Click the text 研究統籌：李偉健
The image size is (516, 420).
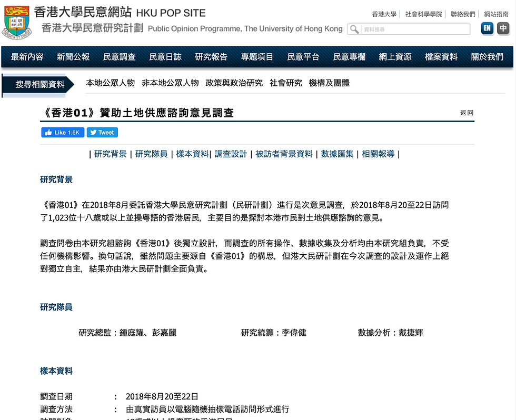pos(273,333)
